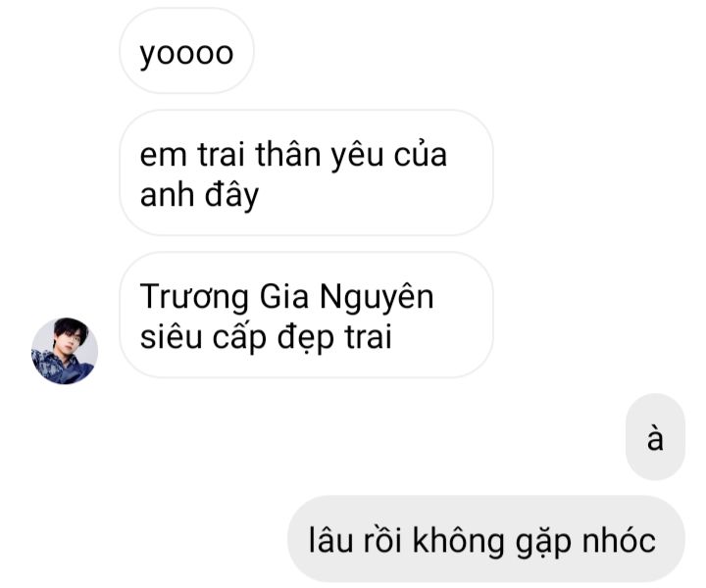
Task: Click the 'em trai thân yêu của anh đây' message
Action: coord(306,172)
